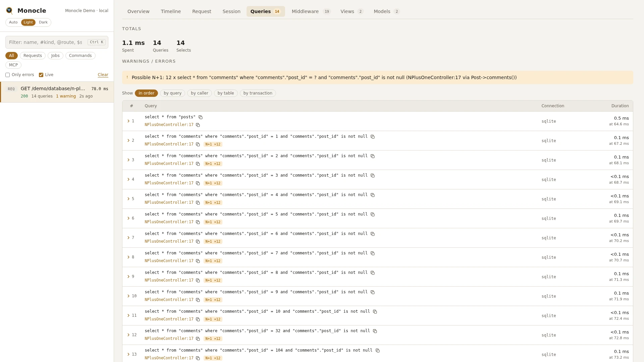Copy SQL of query with post_id = 5
This screenshot has height=362, width=644.
tap(373, 215)
